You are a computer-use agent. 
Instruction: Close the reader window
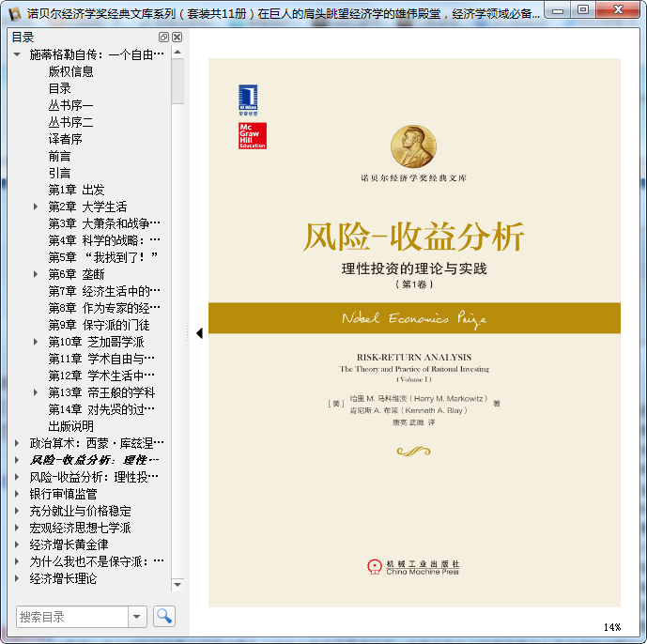(618, 10)
